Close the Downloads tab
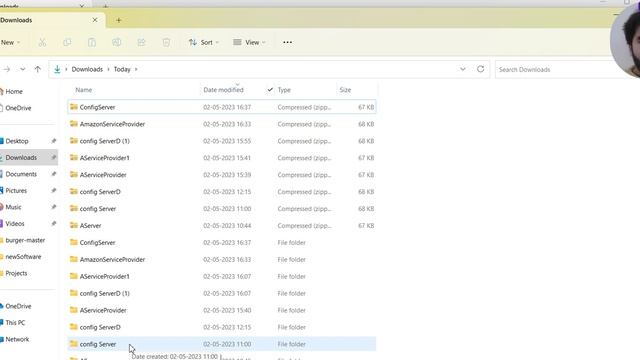The width and height of the screenshot is (640, 360). pyautogui.click(x=95, y=20)
